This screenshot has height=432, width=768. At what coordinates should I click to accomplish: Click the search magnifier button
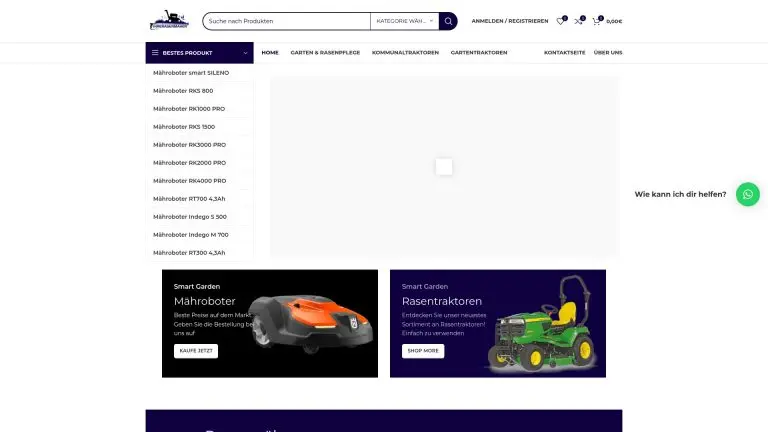point(449,21)
